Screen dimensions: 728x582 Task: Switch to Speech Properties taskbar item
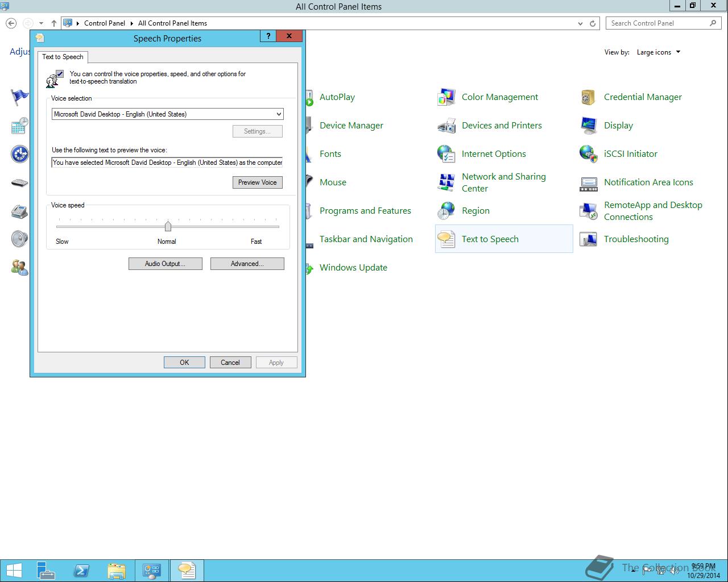point(187,571)
